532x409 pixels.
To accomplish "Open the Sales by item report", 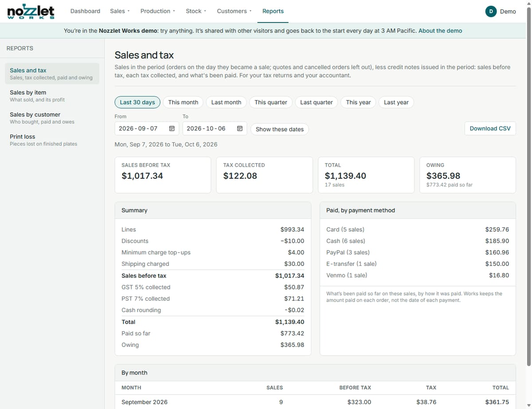I will (x=52, y=96).
